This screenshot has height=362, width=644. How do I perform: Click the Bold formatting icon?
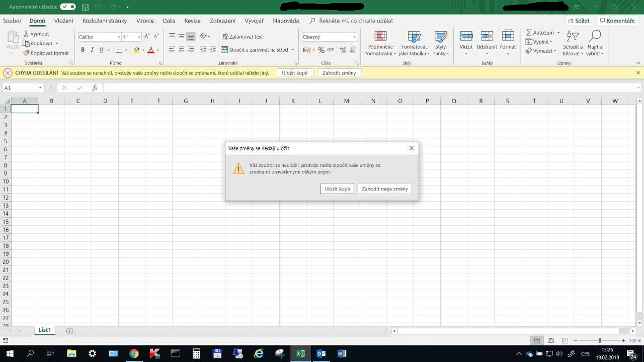[x=83, y=50]
